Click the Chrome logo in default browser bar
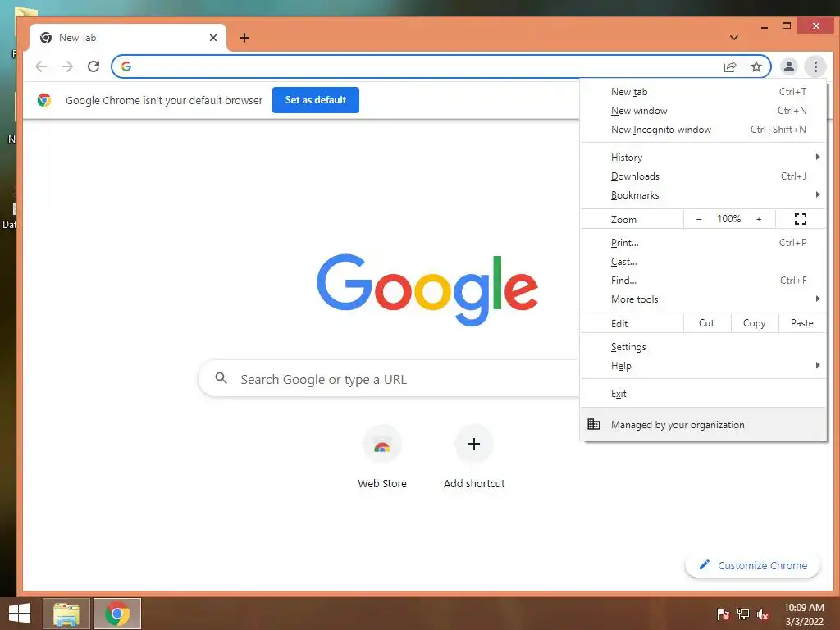Screen dimensions: 840x630 point(44,100)
